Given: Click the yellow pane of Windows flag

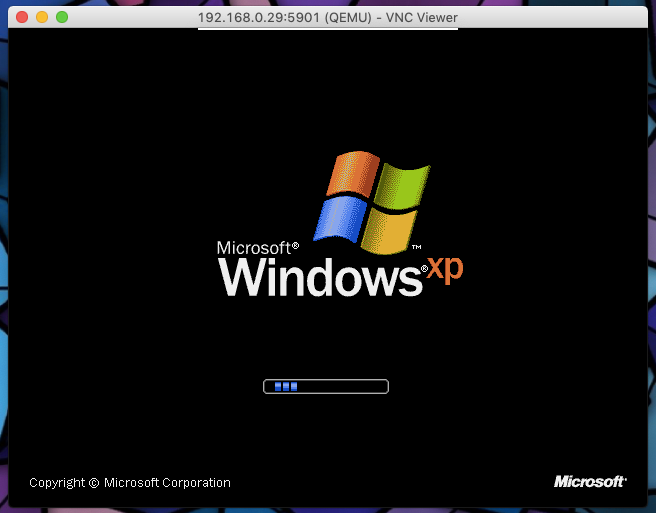Looking at the screenshot, I should (390, 229).
